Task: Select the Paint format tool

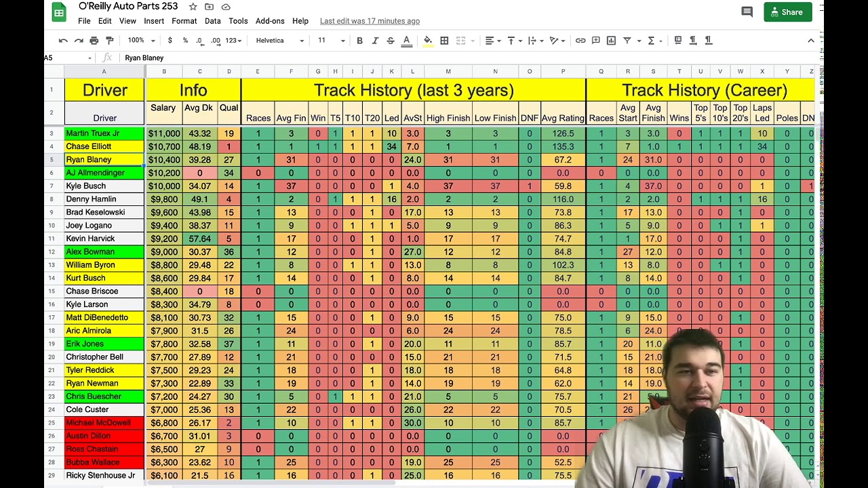Action: point(109,41)
